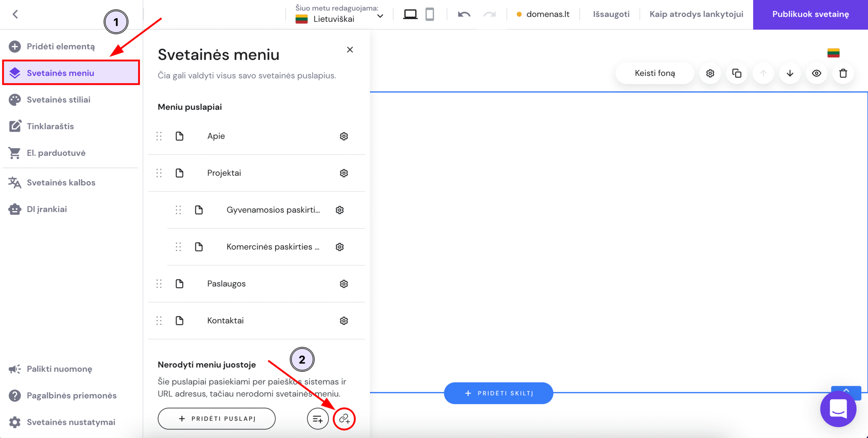Click the Pridėti puslapį button
This screenshot has height=438, width=868.
click(x=216, y=418)
